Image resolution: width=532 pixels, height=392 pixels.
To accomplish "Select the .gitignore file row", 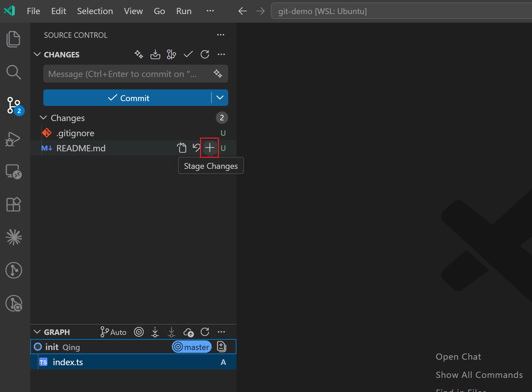I will 133,133.
